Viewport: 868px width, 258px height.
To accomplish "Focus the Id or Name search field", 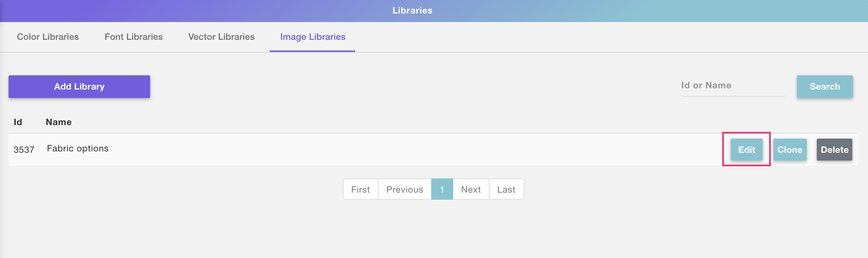I will coord(733,86).
